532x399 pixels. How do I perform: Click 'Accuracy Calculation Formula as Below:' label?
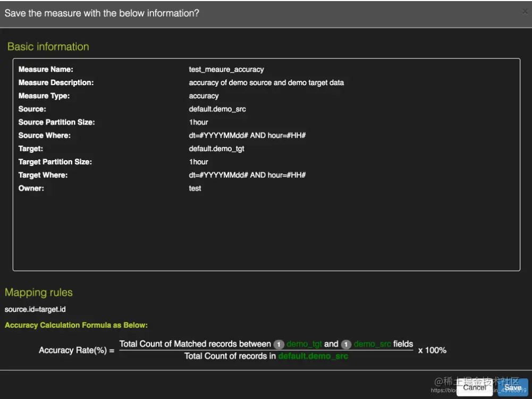77,325
